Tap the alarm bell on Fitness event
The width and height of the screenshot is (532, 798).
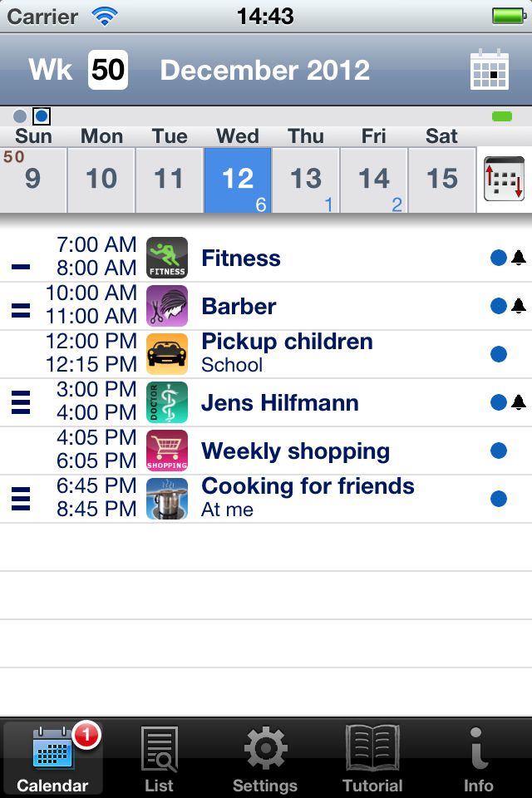click(519, 258)
